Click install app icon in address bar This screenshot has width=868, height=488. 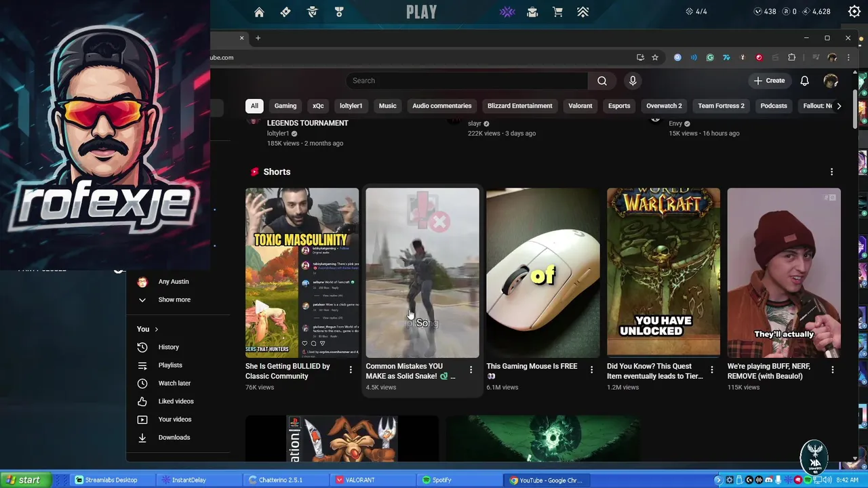click(640, 58)
